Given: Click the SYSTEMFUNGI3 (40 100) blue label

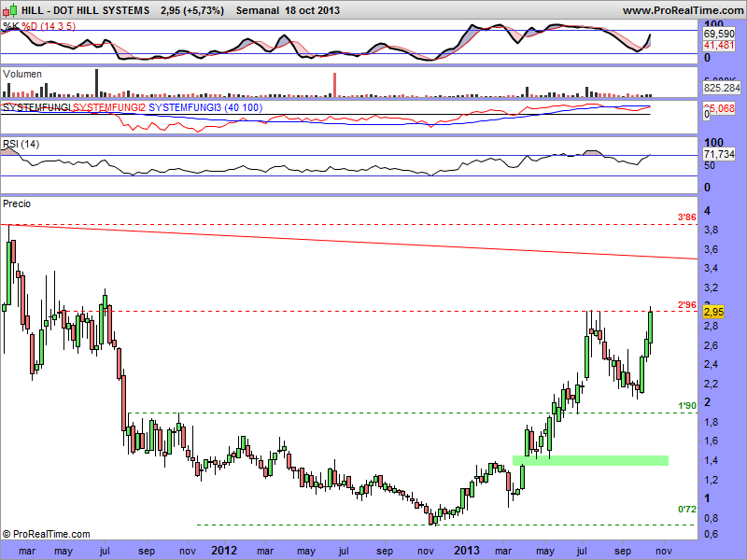Looking at the screenshot, I should (205, 107).
